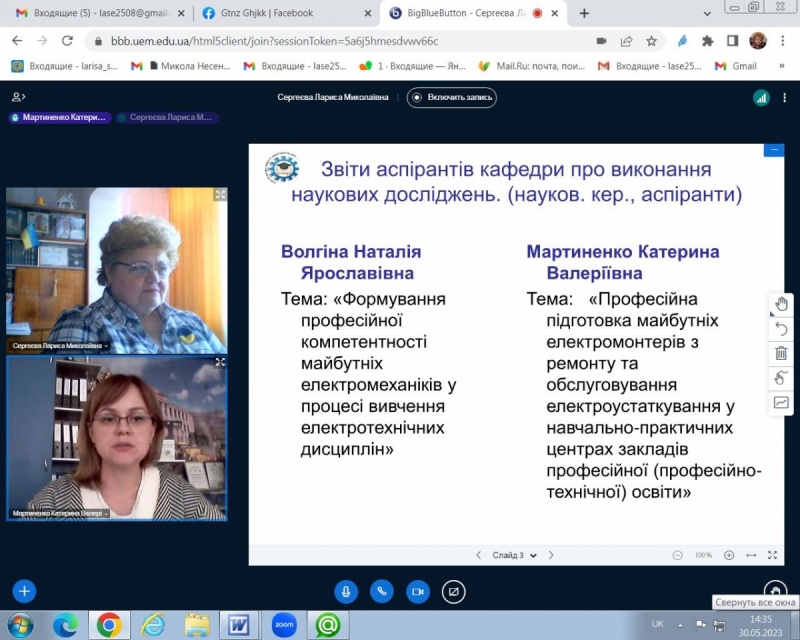Click 'Включить запись' recording button
800x640 pixels.
click(451, 97)
